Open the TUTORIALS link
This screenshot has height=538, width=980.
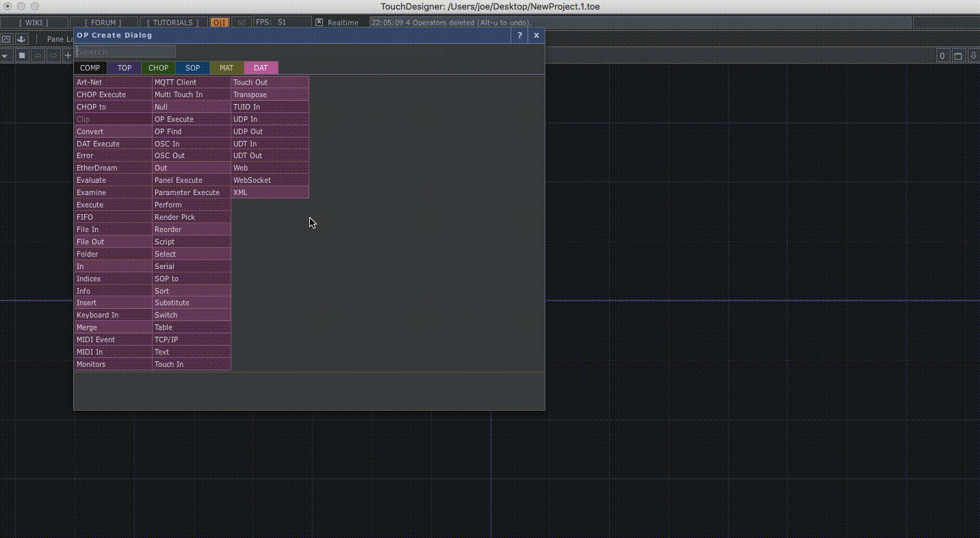pos(172,23)
